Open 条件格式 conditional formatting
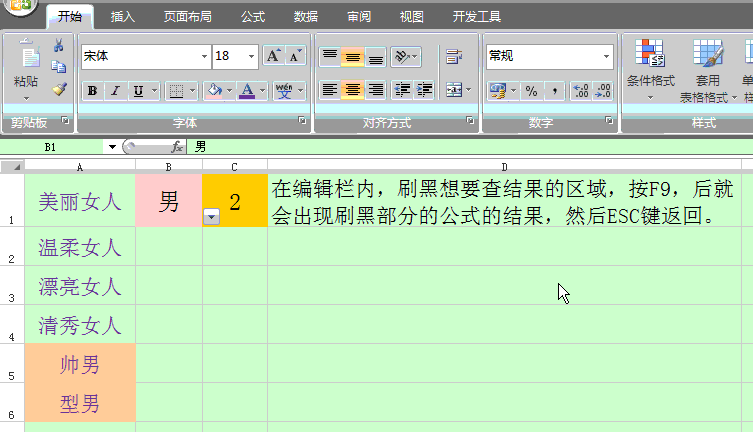Viewport: 753px width, 432px height. coord(651,70)
